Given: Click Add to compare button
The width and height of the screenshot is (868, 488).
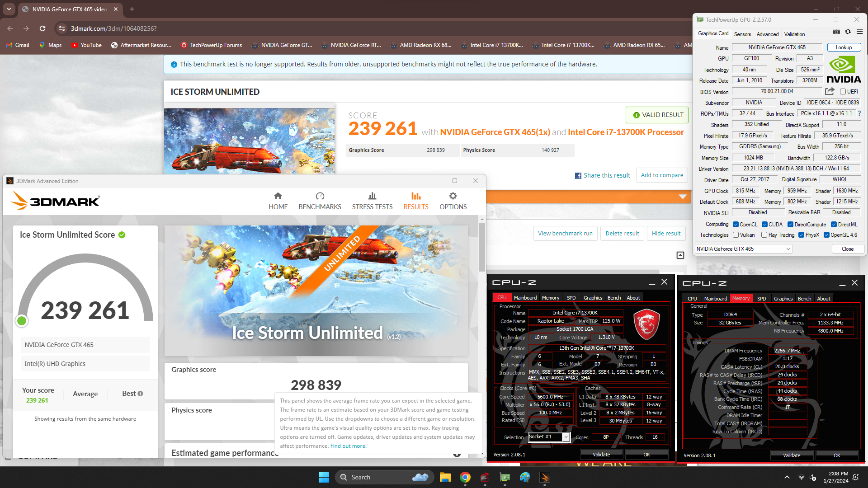Looking at the screenshot, I should pos(662,175).
